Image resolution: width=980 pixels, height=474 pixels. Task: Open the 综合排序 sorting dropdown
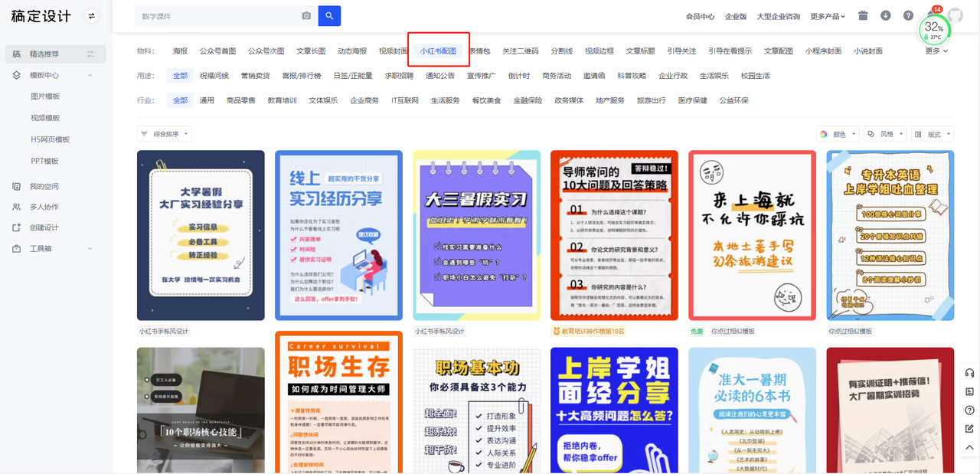coord(167,133)
